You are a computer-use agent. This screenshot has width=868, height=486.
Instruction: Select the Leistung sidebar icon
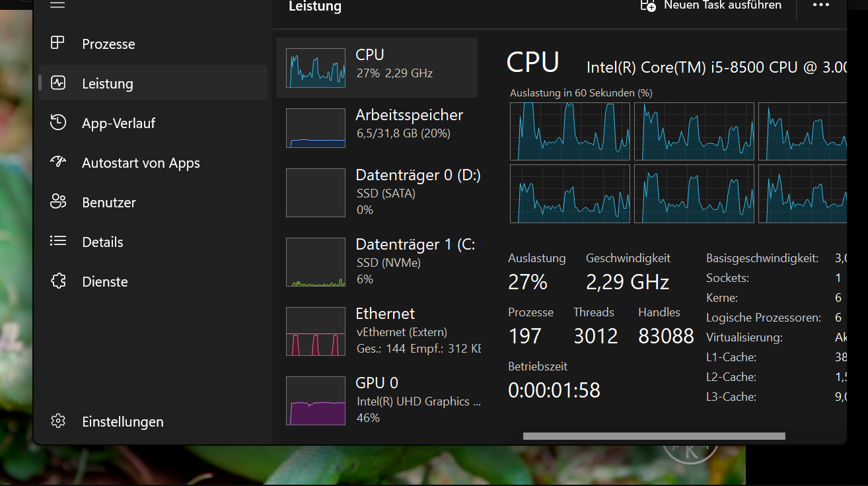pyautogui.click(x=58, y=83)
